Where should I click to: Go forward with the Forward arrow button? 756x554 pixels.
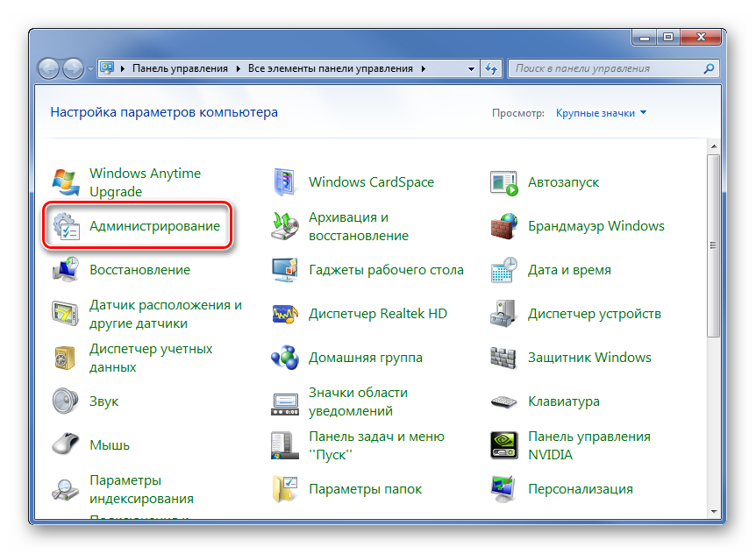[x=74, y=69]
